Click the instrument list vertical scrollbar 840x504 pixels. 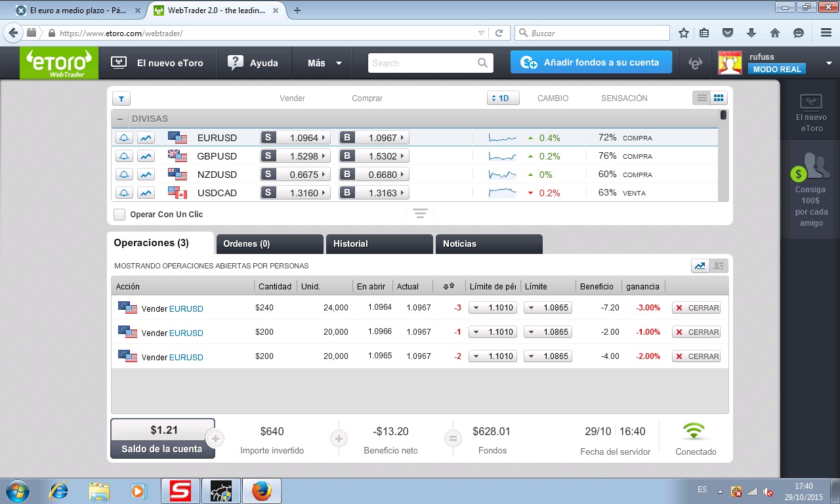[x=723, y=156]
